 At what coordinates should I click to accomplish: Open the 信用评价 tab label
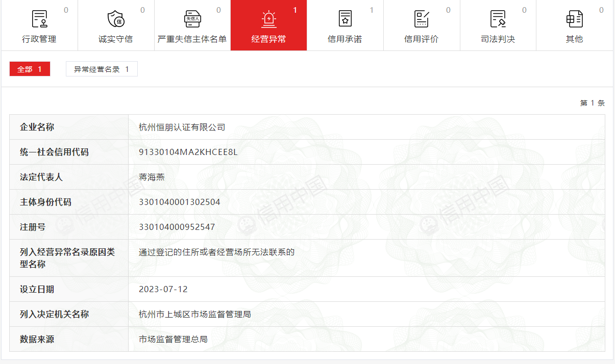(422, 39)
